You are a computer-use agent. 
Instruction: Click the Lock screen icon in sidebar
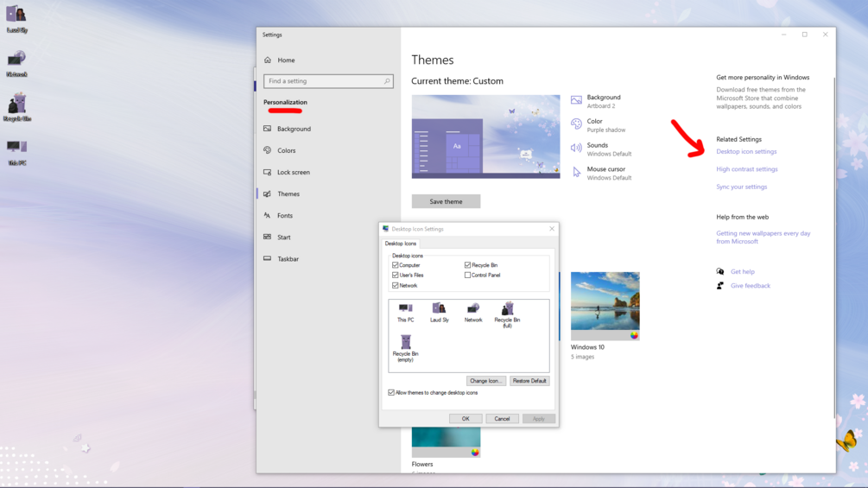click(268, 172)
